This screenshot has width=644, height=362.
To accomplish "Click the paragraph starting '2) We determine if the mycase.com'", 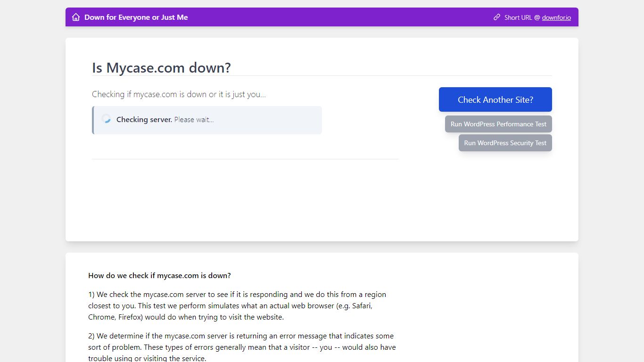I will 242,347.
